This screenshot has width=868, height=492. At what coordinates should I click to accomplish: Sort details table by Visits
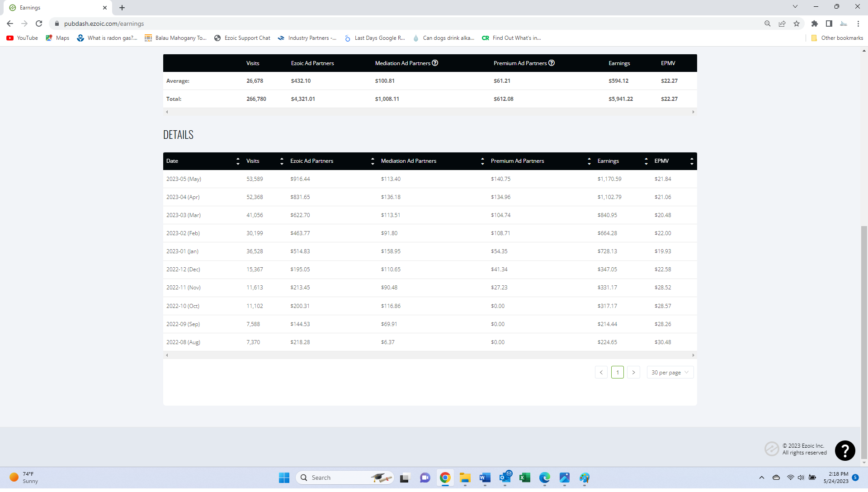pyautogui.click(x=282, y=161)
